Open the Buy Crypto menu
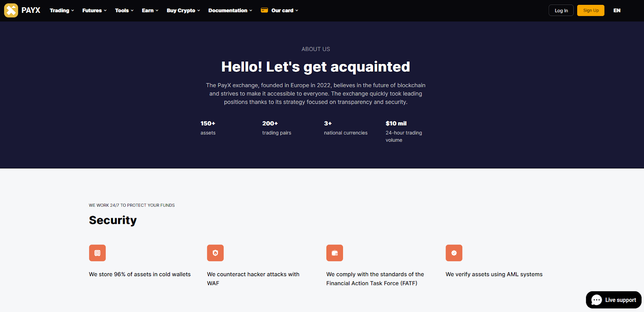The width and height of the screenshot is (644, 312). click(x=183, y=10)
